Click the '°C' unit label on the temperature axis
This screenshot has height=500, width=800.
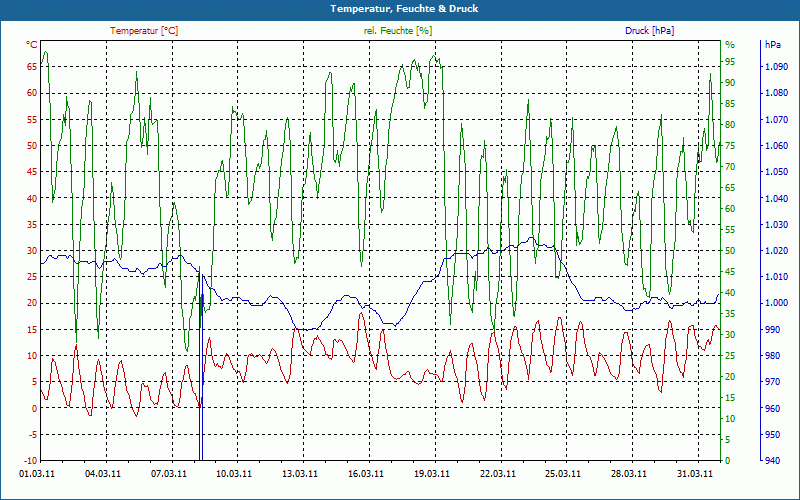(32, 45)
